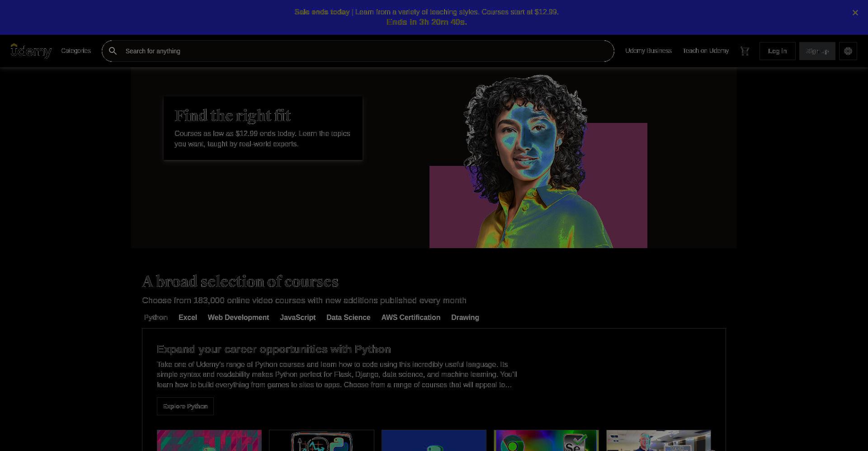This screenshot has width=868, height=451.
Task: Open the first course thumbnail with pink pattern
Action: (x=209, y=441)
